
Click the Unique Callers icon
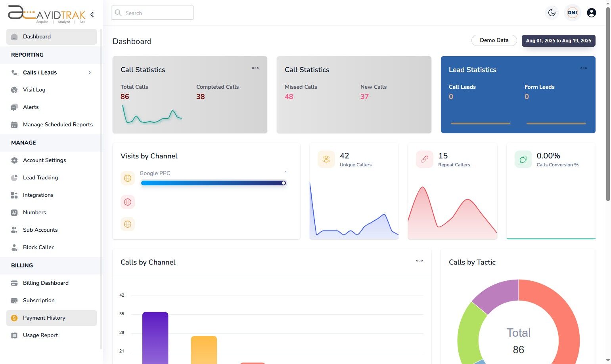(x=326, y=159)
